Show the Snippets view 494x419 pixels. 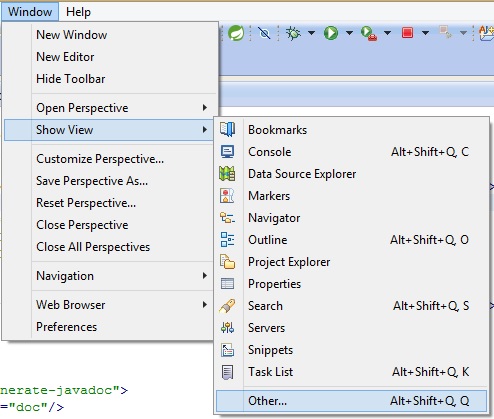(351, 350)
